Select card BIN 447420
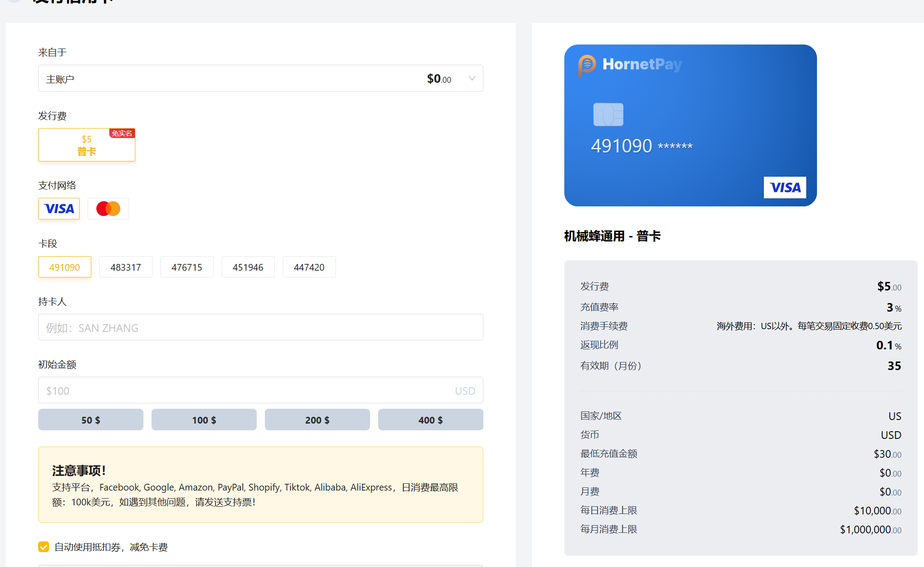 click(309, 267)
